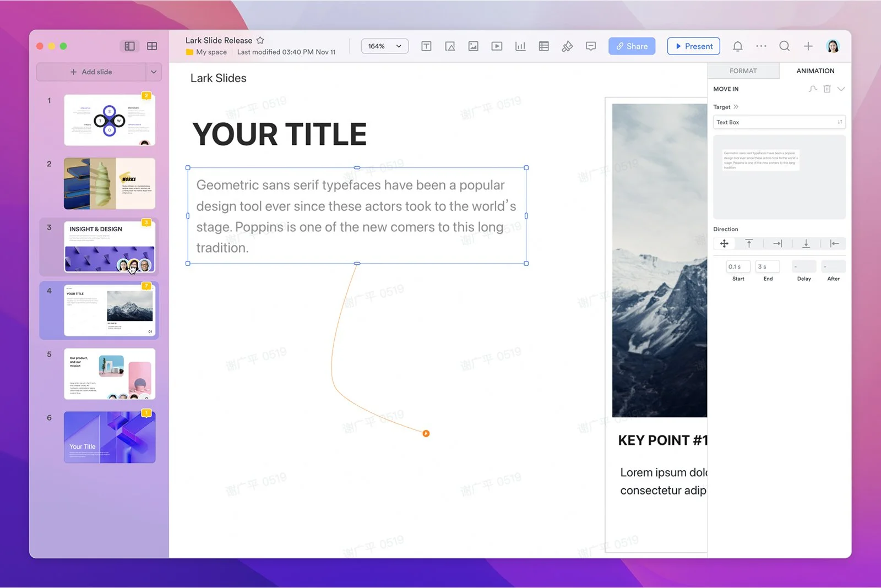Insert a table using the table icon

(544, 46)
